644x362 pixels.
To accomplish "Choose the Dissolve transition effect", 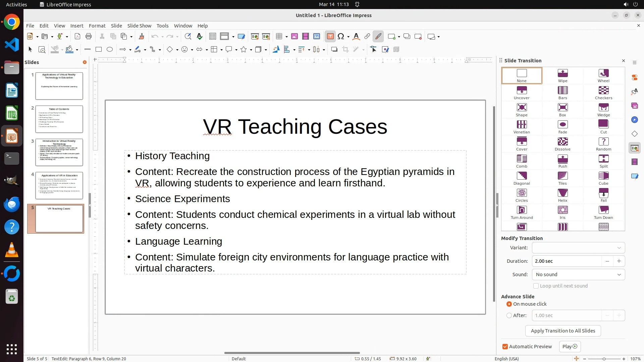I will click(x=562, y=144).
